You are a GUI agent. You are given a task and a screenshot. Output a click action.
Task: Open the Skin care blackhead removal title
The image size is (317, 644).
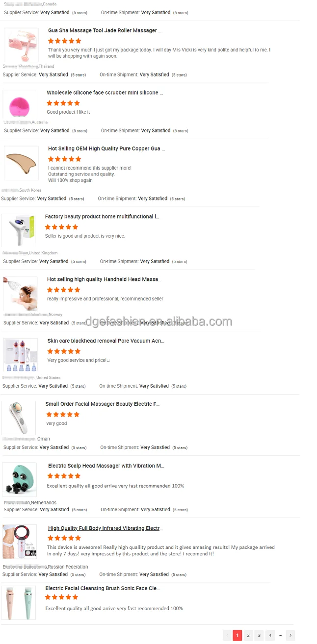pyautogui.click(x=106, y=341)
